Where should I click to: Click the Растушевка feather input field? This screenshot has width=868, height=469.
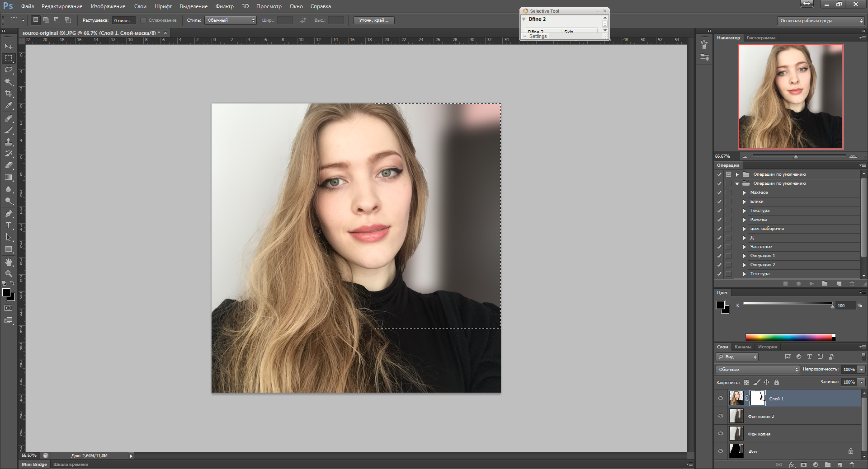(x=123, y=20)
